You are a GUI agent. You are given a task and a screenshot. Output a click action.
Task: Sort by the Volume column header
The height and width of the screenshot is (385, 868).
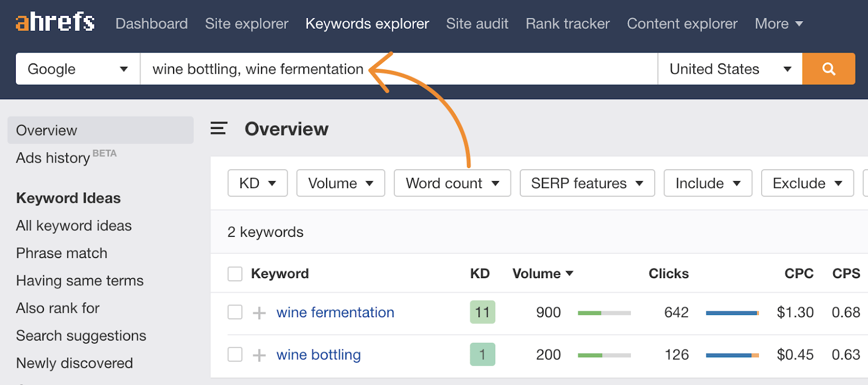point(542,274)
